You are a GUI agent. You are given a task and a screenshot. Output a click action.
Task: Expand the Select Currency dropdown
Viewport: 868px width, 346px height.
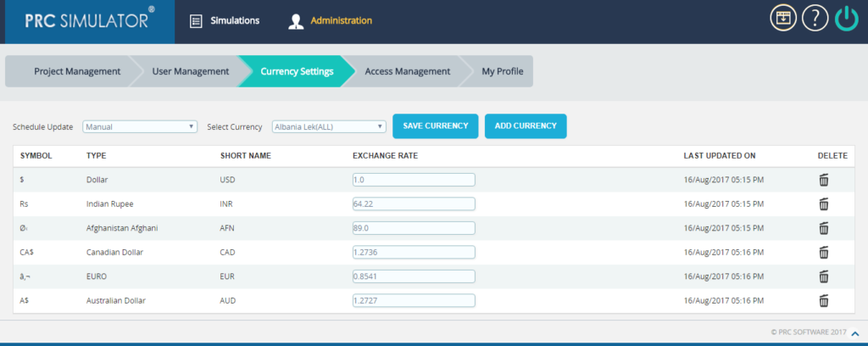click(x=329, y=127)
